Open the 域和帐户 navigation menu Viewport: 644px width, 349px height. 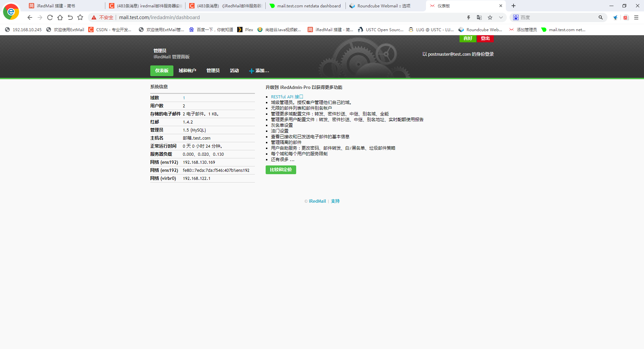tap(187, 71)
